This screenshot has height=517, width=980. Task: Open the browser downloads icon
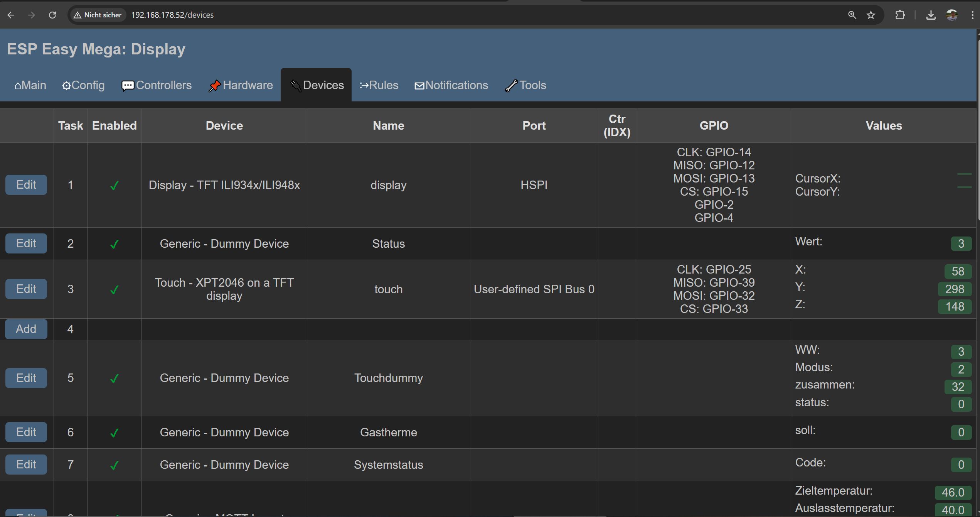[931, 15]
